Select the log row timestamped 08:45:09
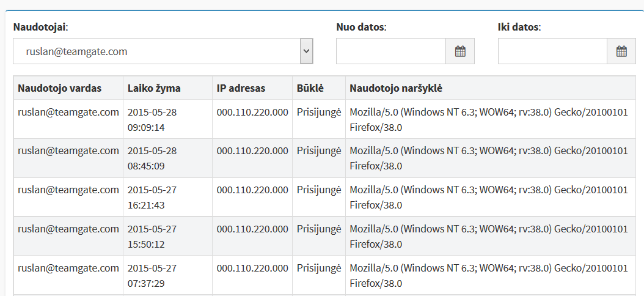Screen dimensions: 644x296 (324, 158)
